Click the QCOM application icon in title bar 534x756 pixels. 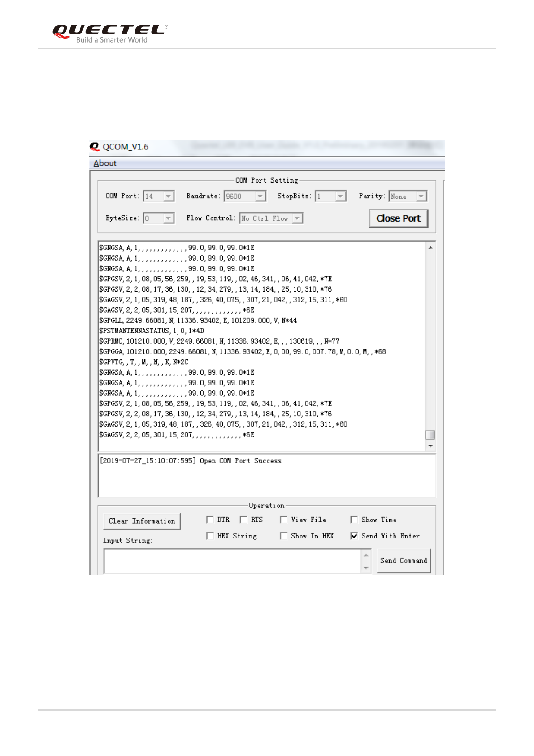pyautogui.click(x=94, y=147)
